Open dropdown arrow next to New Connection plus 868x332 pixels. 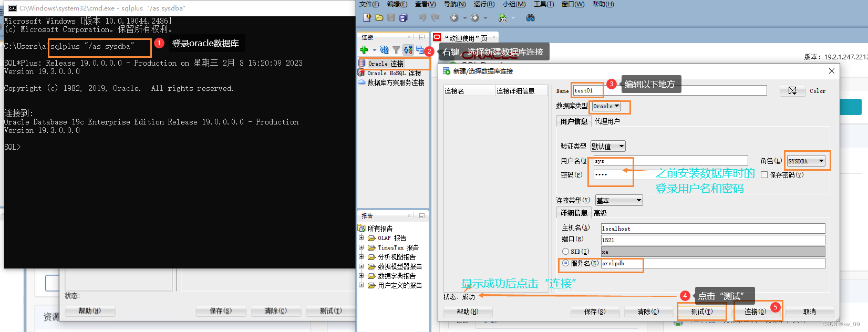pyautogui.click(x=374, y=50)
